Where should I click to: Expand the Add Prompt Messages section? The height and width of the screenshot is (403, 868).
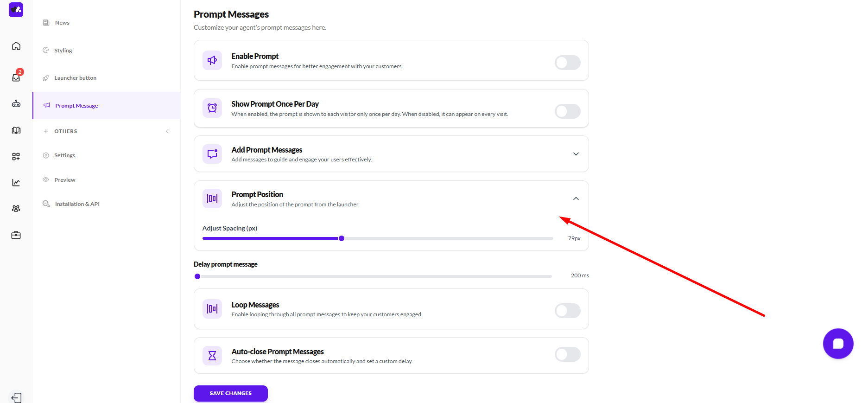[576, 154]
